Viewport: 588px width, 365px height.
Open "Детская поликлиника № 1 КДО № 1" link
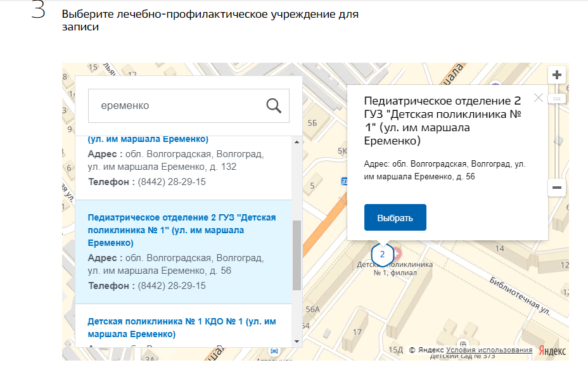[x=181, y=328]
